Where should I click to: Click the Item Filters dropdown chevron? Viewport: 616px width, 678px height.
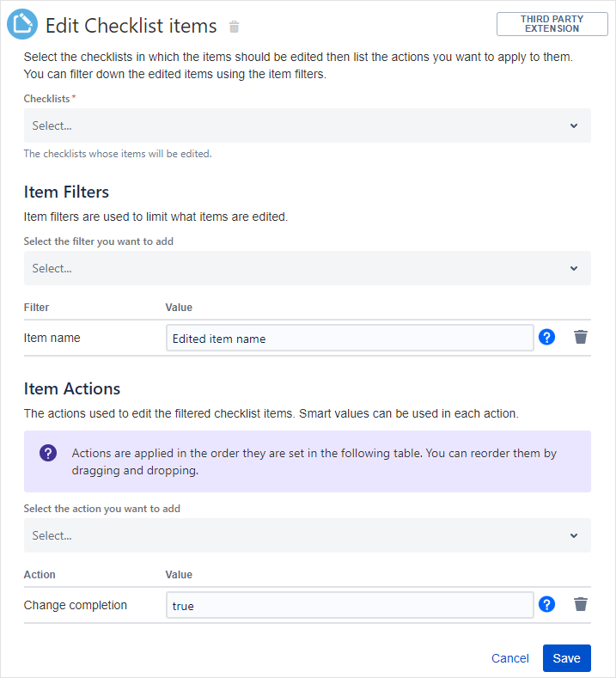[574, 268]
